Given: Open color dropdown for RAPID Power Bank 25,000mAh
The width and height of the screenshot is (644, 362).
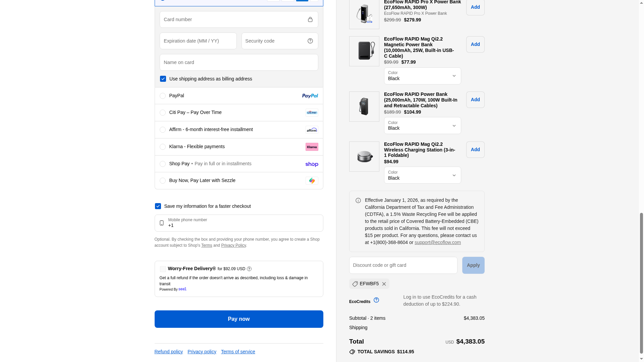Looking at the screenshot, I should pos(422,125).
